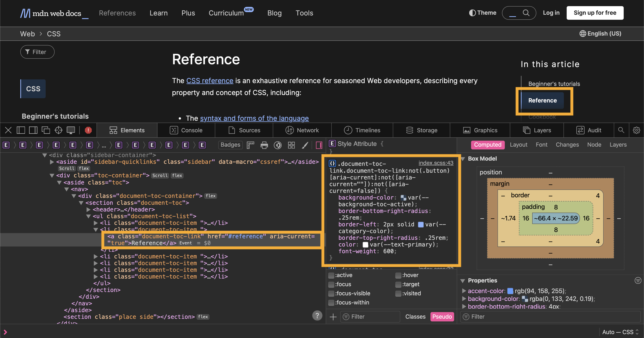Click the red error indicator icon
Image resolution: width=644 pixels, height=338 pixels.
click(x=88, y=130)
